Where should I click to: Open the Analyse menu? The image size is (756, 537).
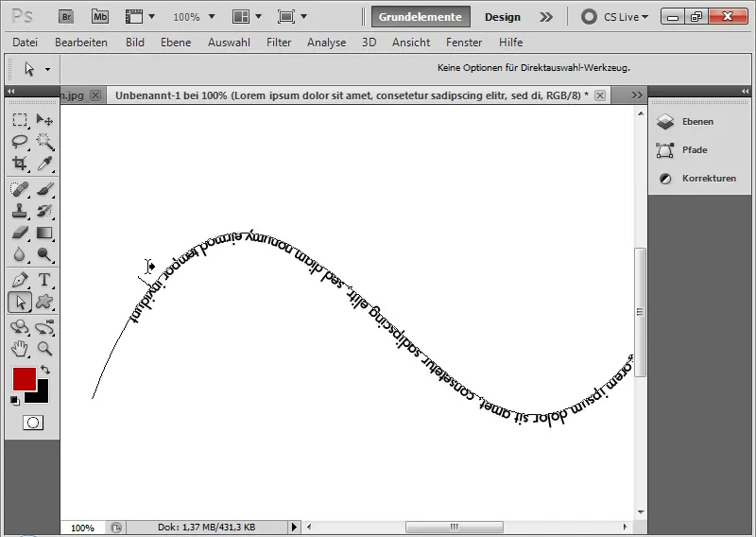(326, 43)
